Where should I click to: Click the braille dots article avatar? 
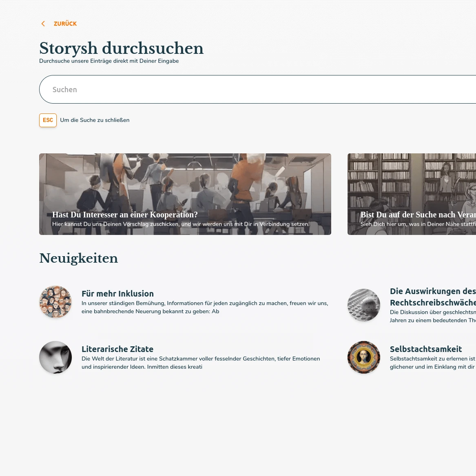(x=364, y=305)
